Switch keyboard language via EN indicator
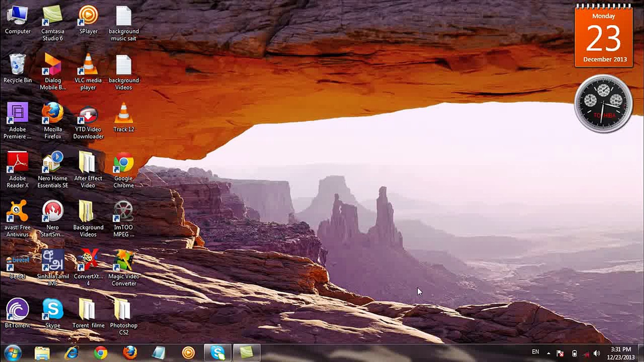 click(536, 352)
